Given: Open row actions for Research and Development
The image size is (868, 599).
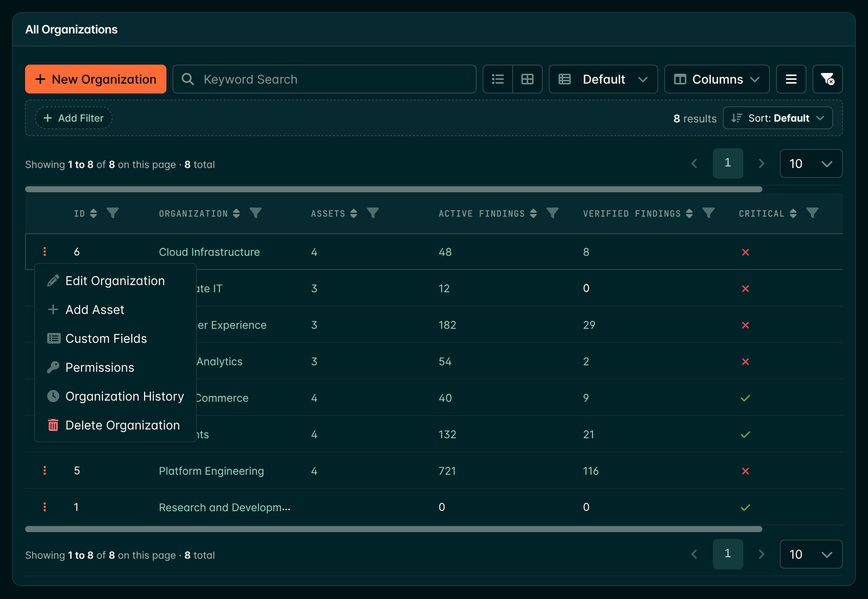Looking at the screenshot, I should point(45,507).
